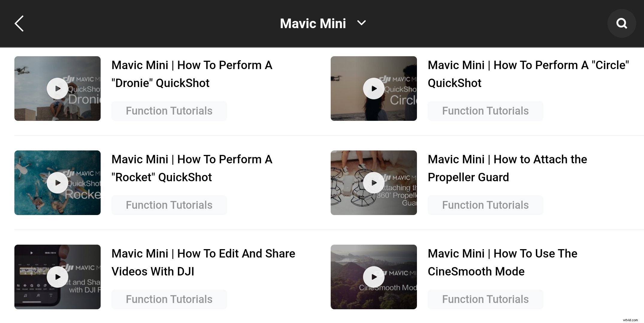Collapse the device picker via the arrow

[361, 23]
